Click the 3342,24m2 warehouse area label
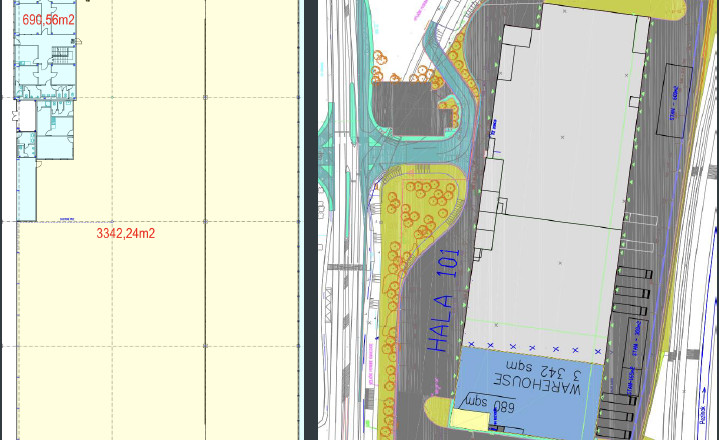The width and height of the screenshot is (720, 440). click(126, 233)
